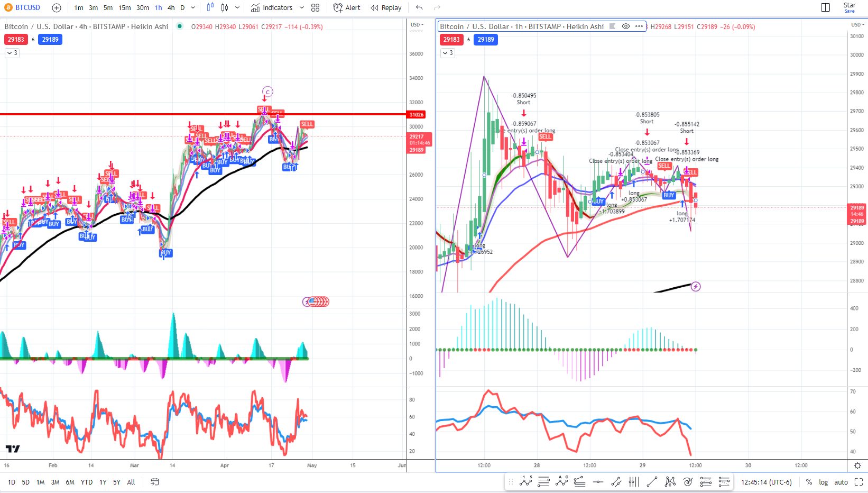Collapse the 3 indicators legend on the 1h chart
The width and height of the screenshot is (868, 493).
[x=448, y=53]
